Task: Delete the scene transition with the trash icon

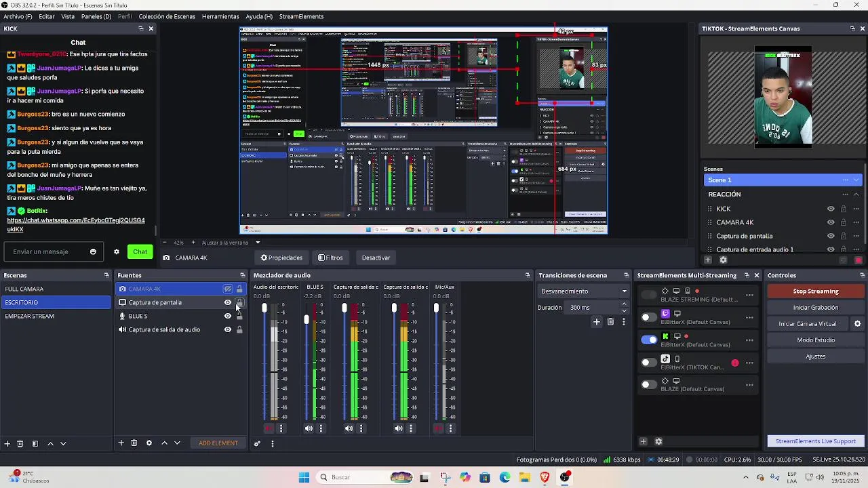Action: coord(610,322)
